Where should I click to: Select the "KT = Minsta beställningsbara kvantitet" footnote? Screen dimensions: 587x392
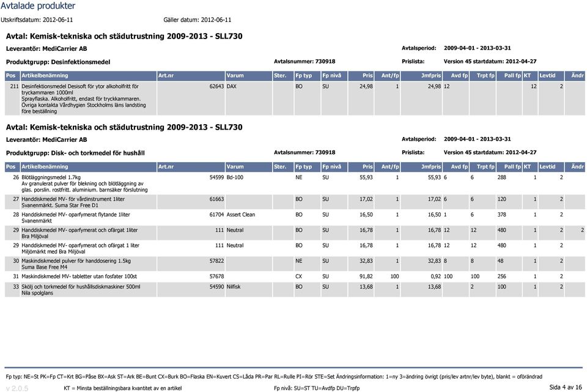(x=122, y=388)
